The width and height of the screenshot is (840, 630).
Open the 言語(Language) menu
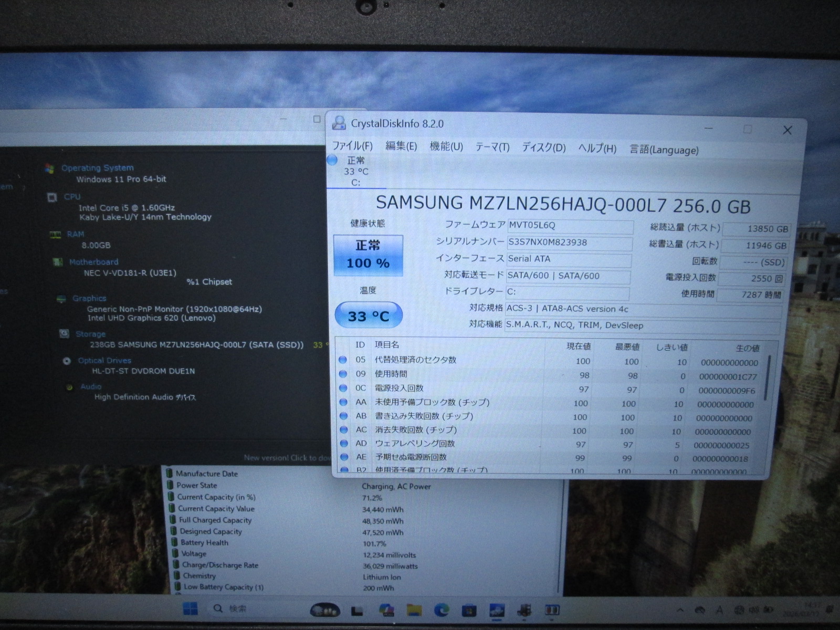pos(664,150)
